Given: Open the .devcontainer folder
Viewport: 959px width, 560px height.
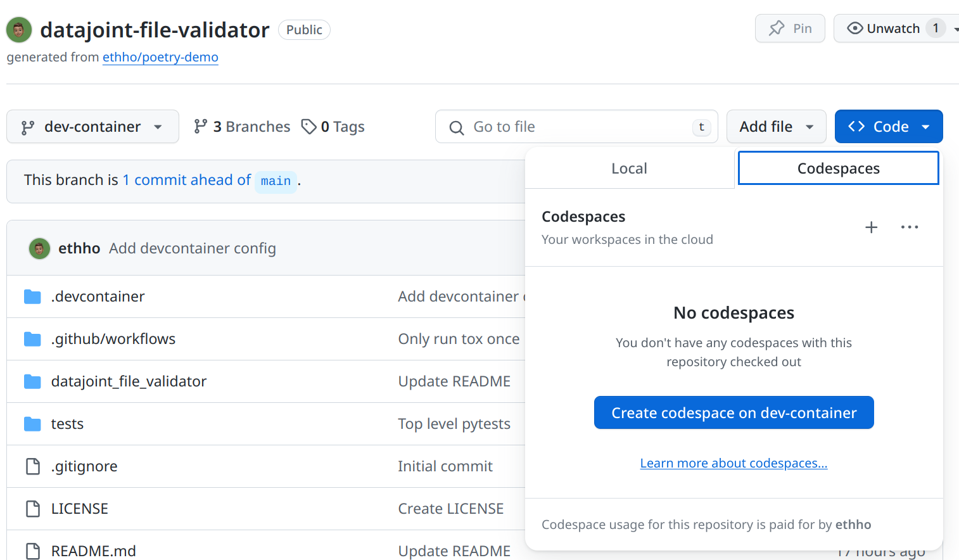Looking at the screenshot, I should click(x=98, y=296).
